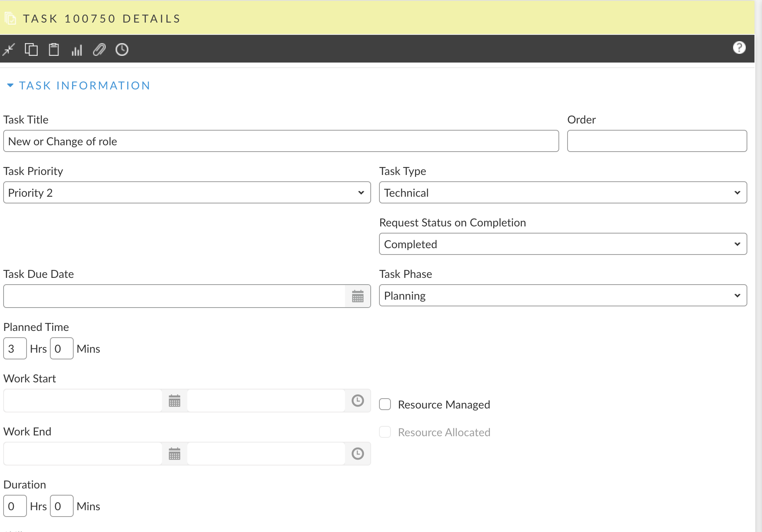
Task: Open the Task Type dropdown
Action: pos(563,193)
